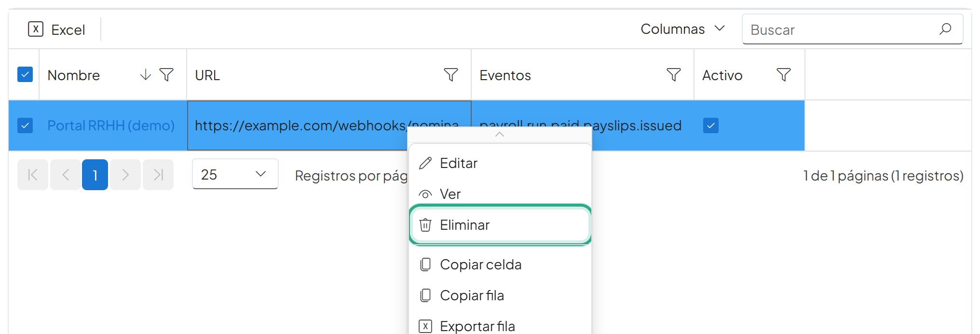Click the 'Registros por pág' label
This screenshot has height=334, width=980.
pos(351,176)
